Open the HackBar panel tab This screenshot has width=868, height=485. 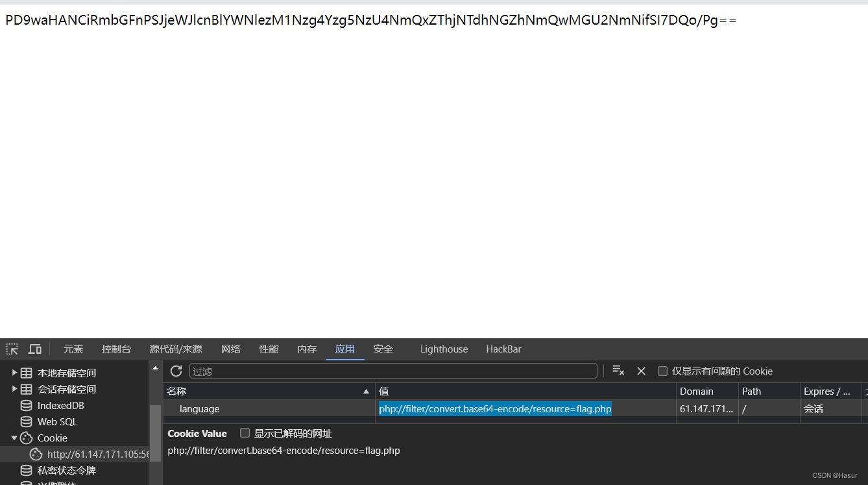(503, 349)
